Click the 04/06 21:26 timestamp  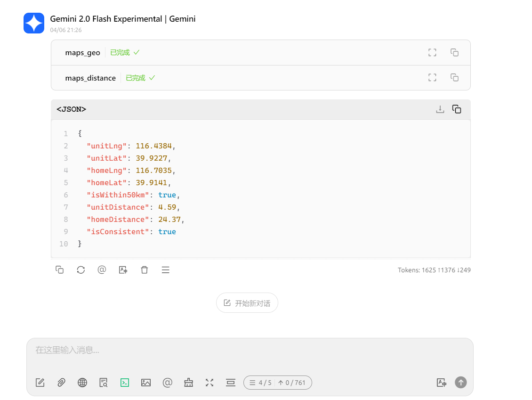click(66, 30)
